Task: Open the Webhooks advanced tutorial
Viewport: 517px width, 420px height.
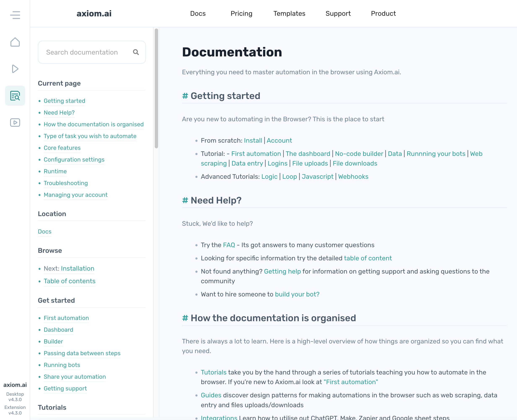Action: (353, 177)
